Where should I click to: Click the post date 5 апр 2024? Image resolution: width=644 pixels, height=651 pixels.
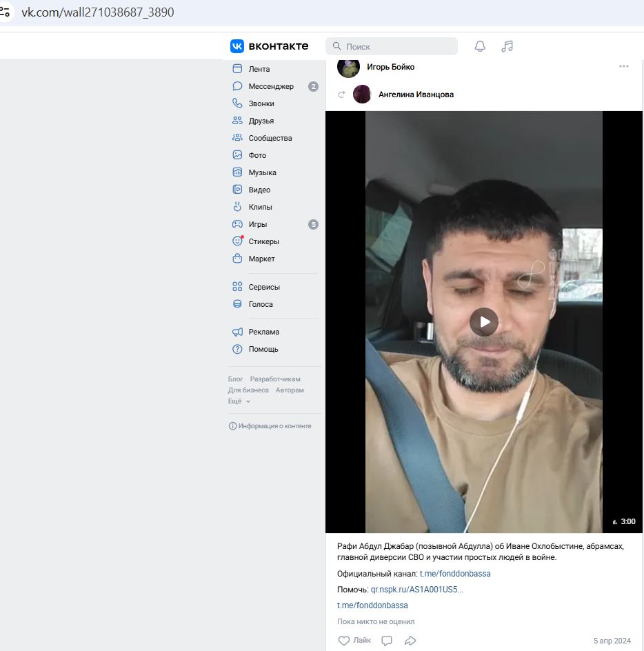612,641
